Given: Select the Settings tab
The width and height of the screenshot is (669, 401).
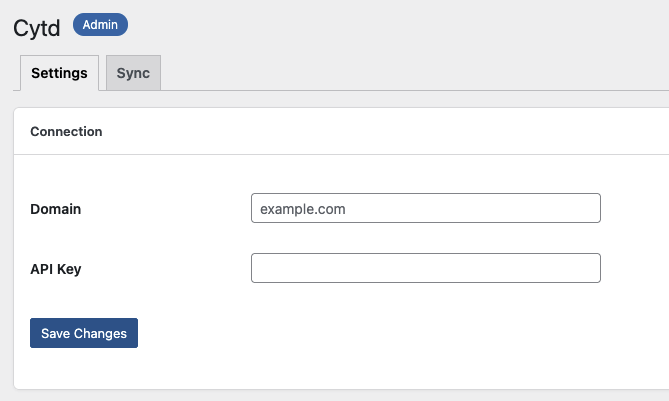Looking at the screenshot, I should coord(59,73).
